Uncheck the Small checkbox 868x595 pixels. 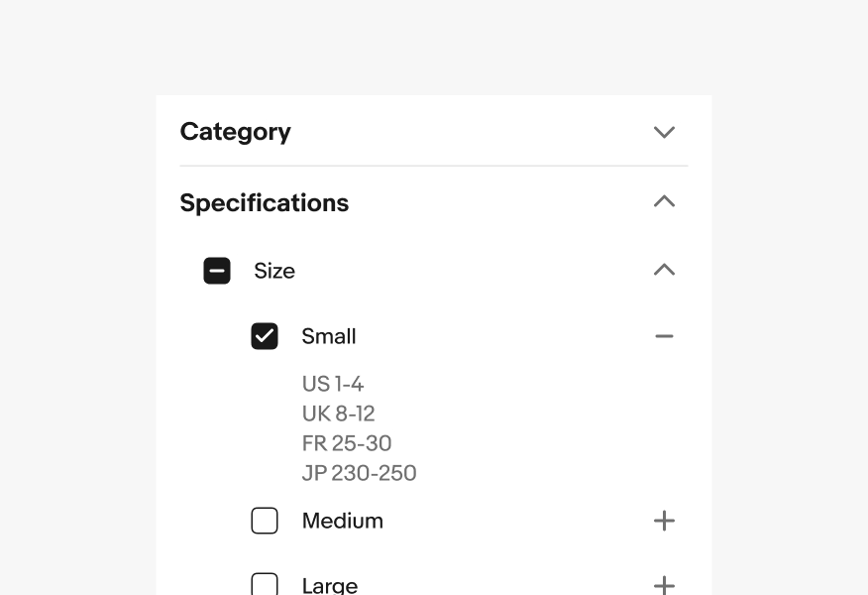click(265, 336)
